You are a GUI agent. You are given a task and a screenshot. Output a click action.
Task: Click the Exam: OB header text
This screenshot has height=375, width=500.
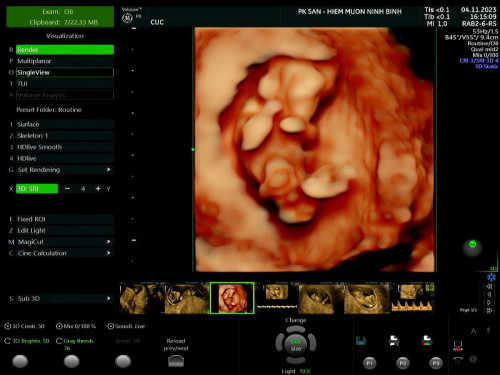58,12
